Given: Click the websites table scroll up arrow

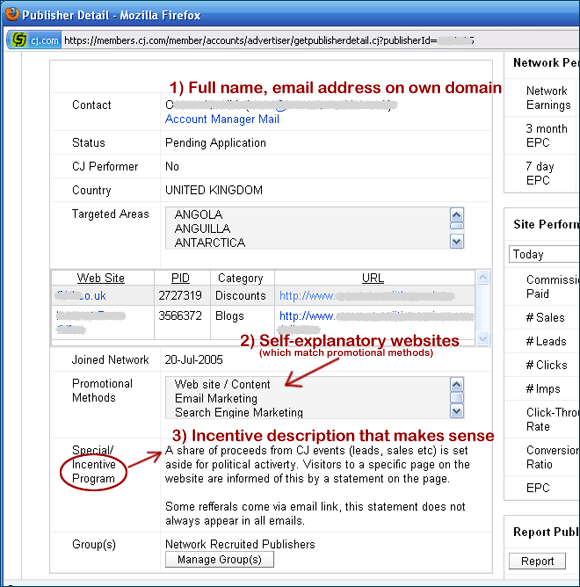Looking at the screenshot, I should pyautogui.click(x=483, y=277).
